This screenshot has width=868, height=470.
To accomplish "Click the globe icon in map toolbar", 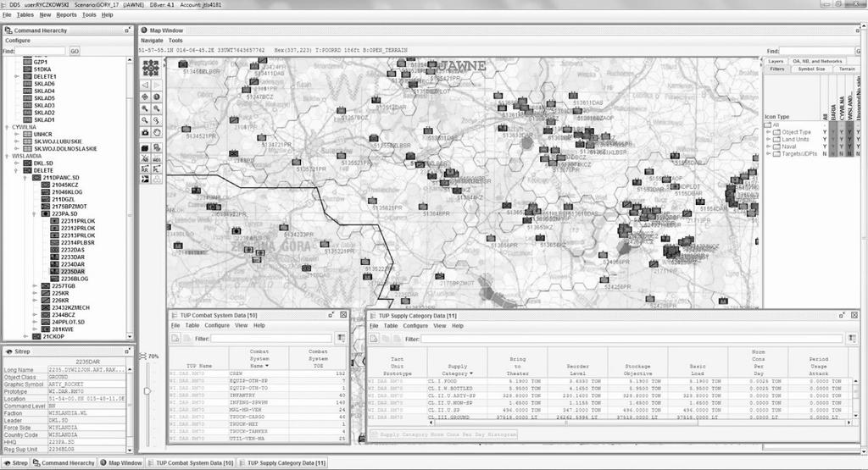I will click(x=157, y=97).
